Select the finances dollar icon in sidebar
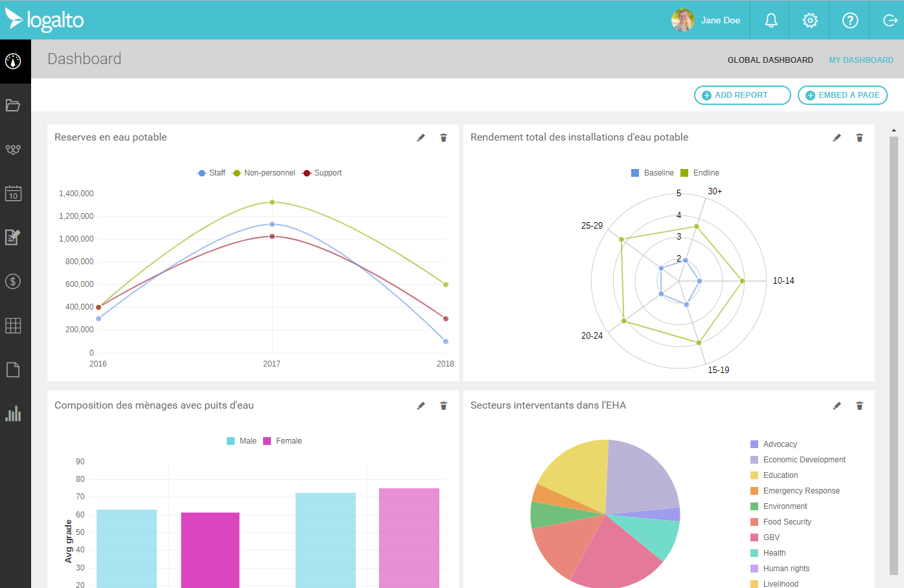The image size is (904, 588). [x=13, y=281]
